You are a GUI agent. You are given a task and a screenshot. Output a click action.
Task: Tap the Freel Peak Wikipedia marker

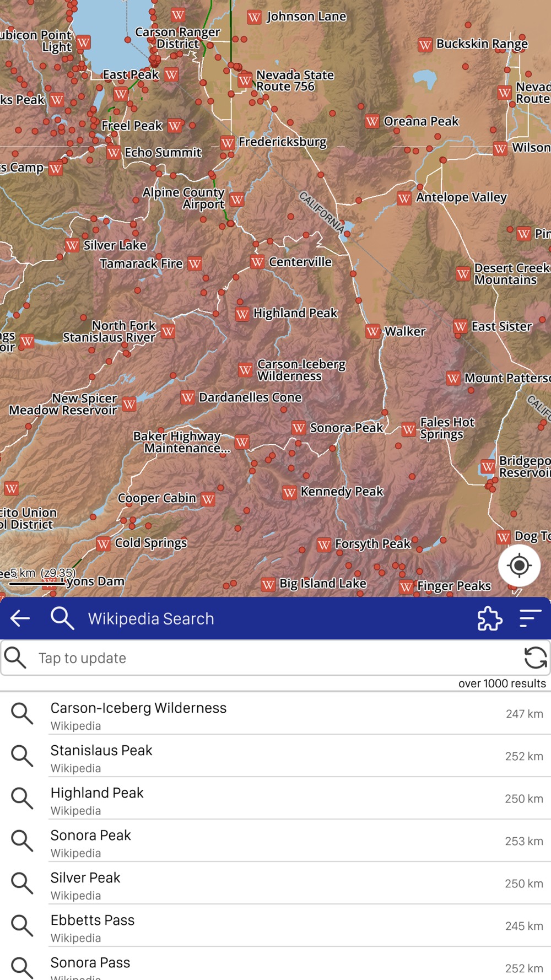[175, 126]
